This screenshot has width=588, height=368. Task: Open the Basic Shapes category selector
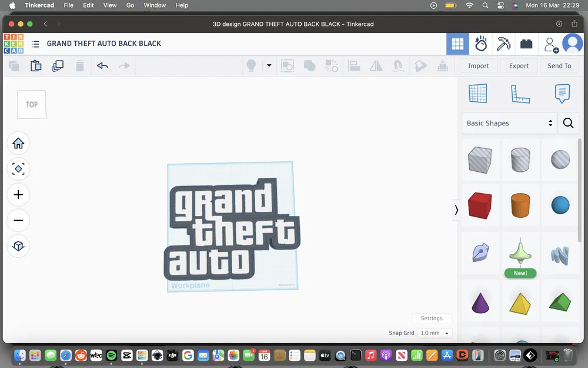509,123
